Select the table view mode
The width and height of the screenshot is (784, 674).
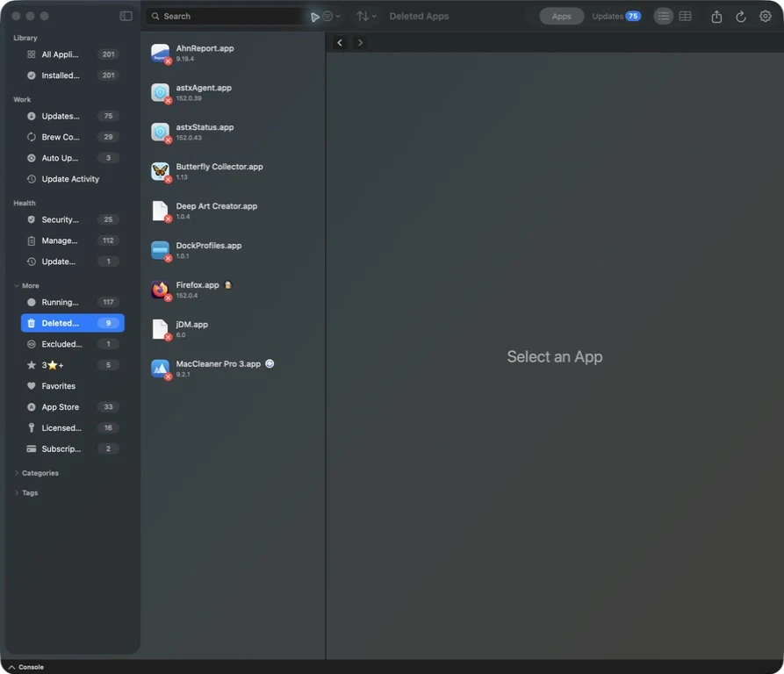685,16
